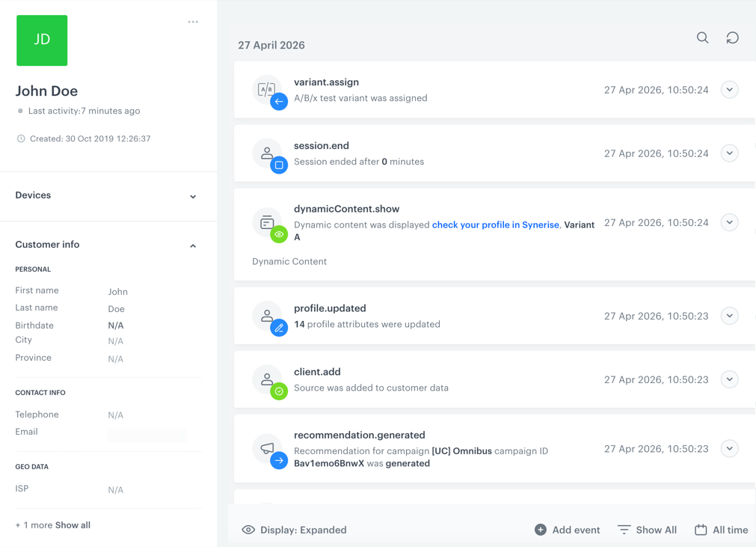
Task: Click the search magnifier icon
Action: (702, 37)
